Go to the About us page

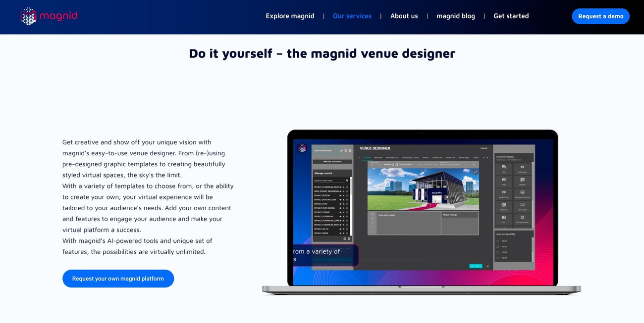click(404, 16)
